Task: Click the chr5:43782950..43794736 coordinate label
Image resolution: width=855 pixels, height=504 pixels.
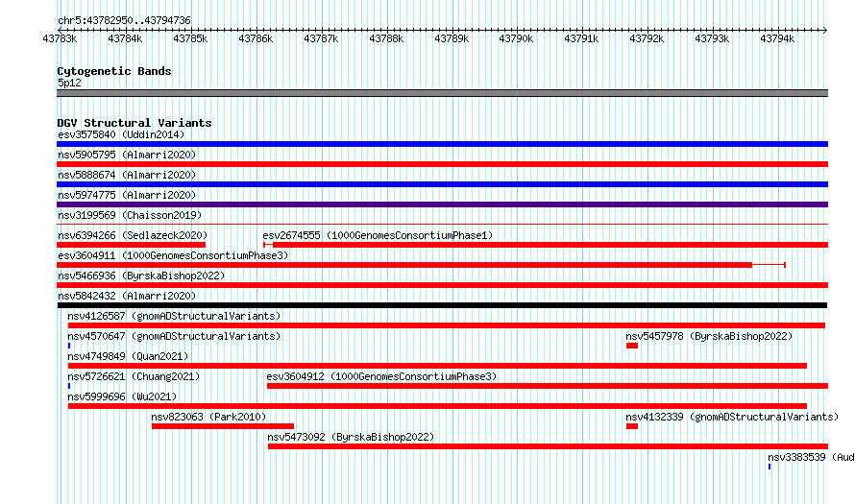Action: (x=124, y=21)
